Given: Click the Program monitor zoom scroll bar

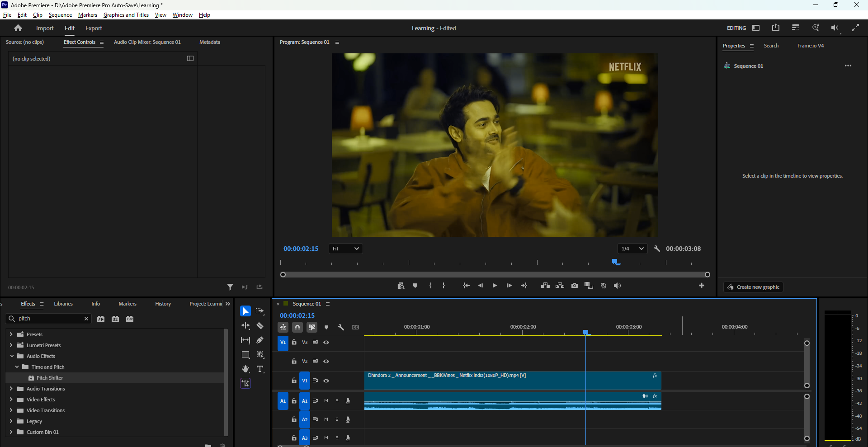Looking at the screenshot, I should 495,274.
